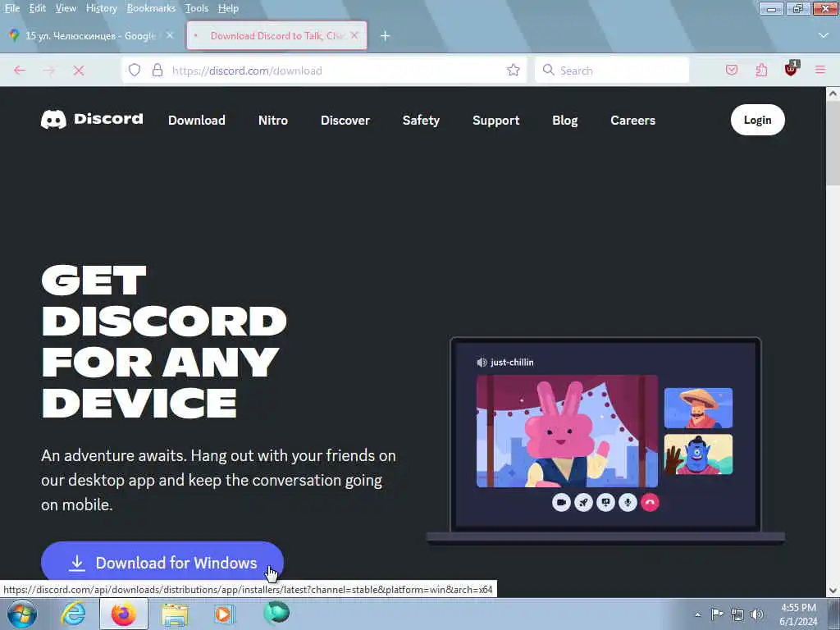Viewport: 840px width, 630px height.
Task: Click the straw hat character thumbnail
Action: (698, 409)
